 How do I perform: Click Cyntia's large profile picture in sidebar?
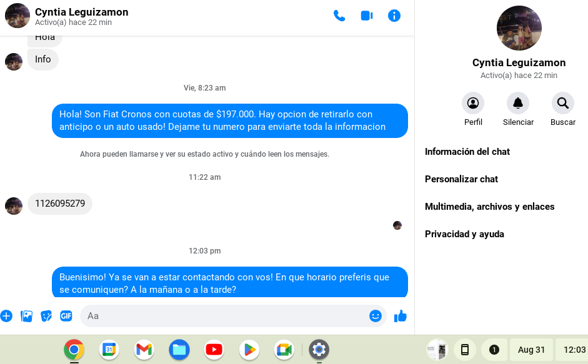(x=519, y=28)
